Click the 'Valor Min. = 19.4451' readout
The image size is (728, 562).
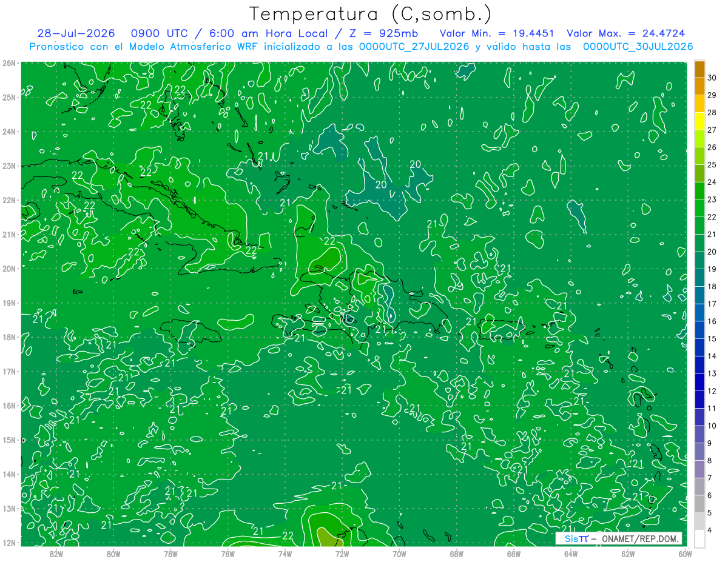(x=498, y=33)
